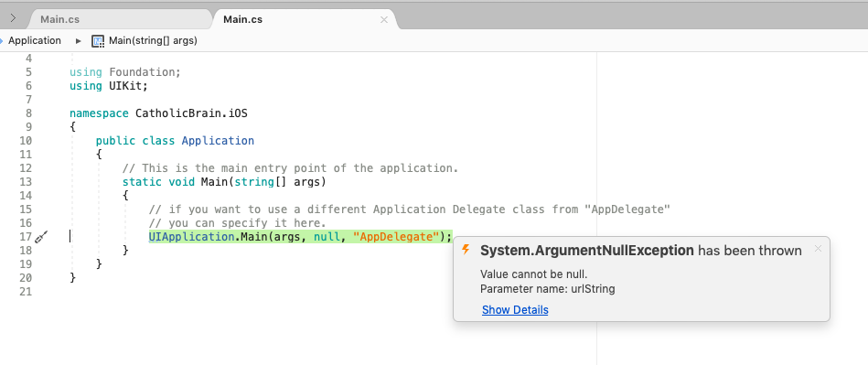Click line number 21 in the gutter
Screen dimensions: 868x365
(x=26, y=291)
